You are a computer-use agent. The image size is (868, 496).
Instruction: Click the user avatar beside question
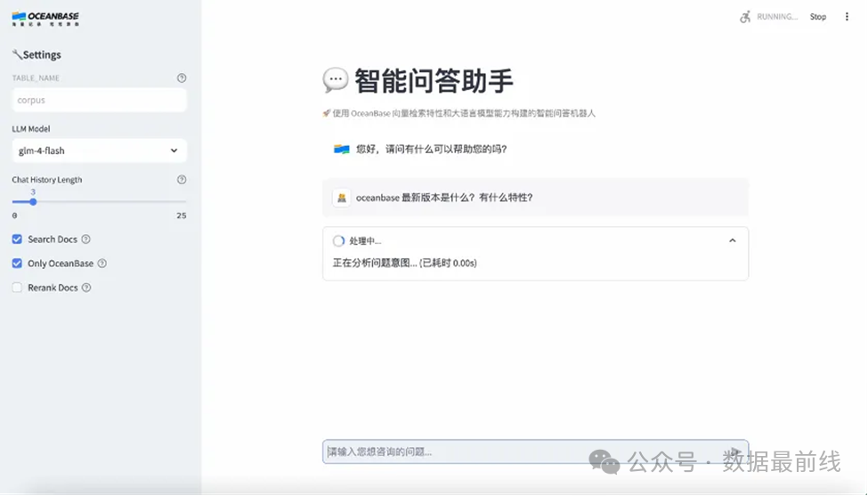point(342,198)
